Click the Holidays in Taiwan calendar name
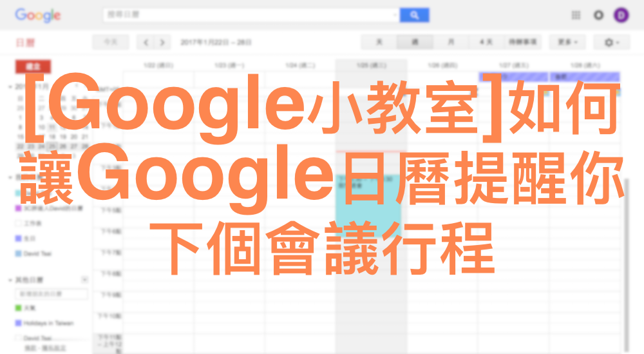644x354 pixels. [x=48, y=323]
